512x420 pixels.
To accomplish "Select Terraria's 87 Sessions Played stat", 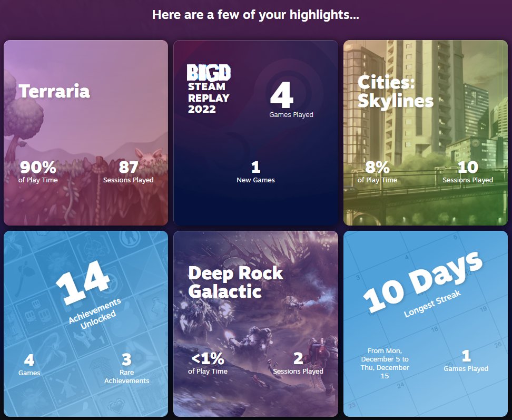I will (129, 172).
